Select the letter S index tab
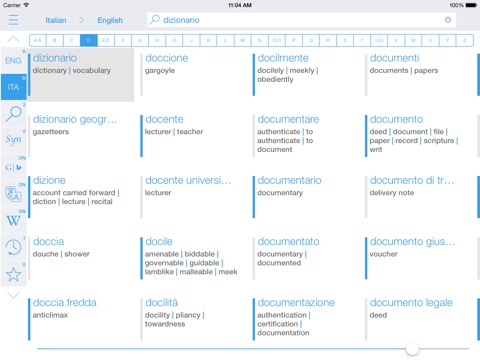The image size is (480, 360). [345, 40]
